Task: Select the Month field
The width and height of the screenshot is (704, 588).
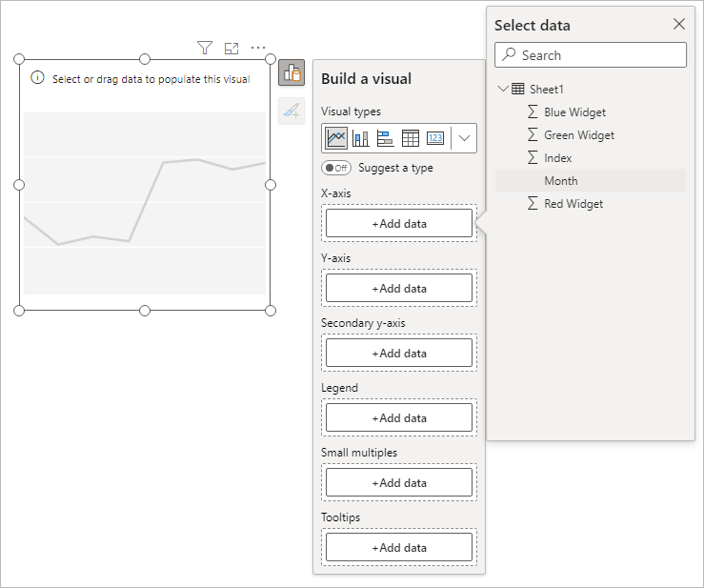Action: coord(591,180)
